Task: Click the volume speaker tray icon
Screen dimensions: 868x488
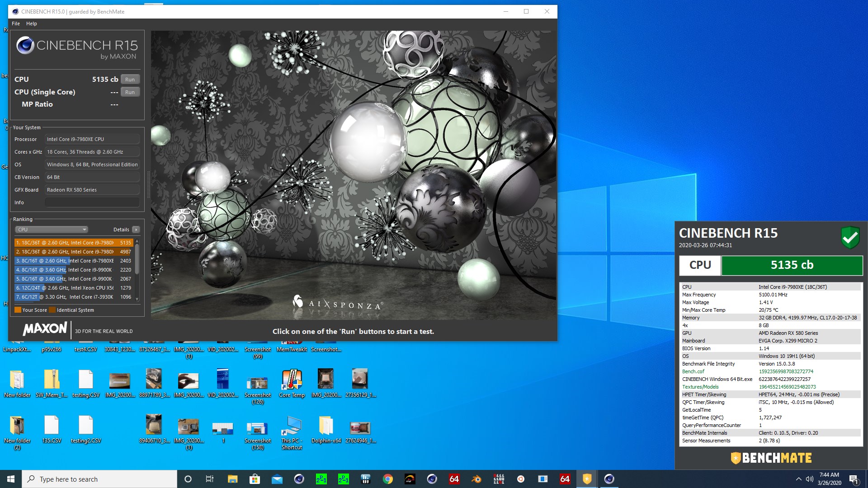Action: [x=809, y=479]
